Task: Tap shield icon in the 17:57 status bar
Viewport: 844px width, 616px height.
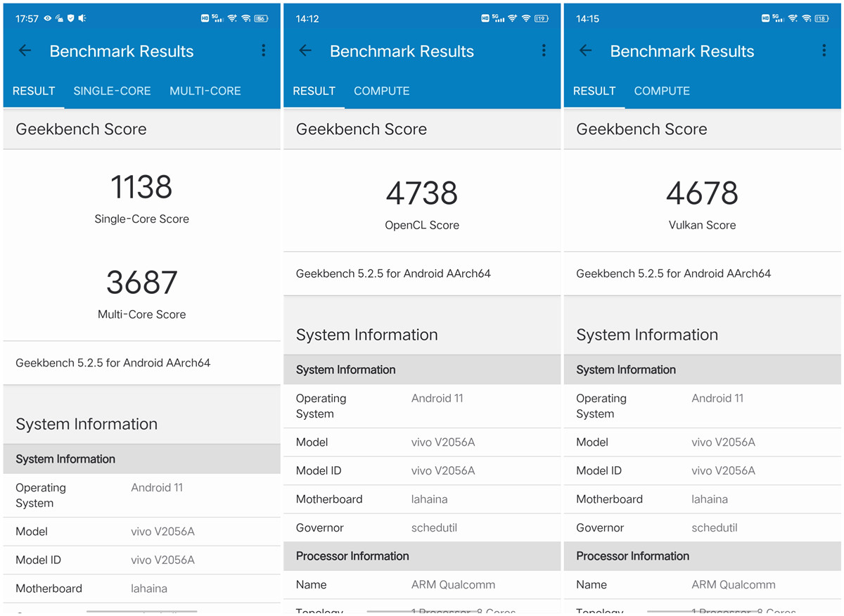Action: tap(70, 19)
